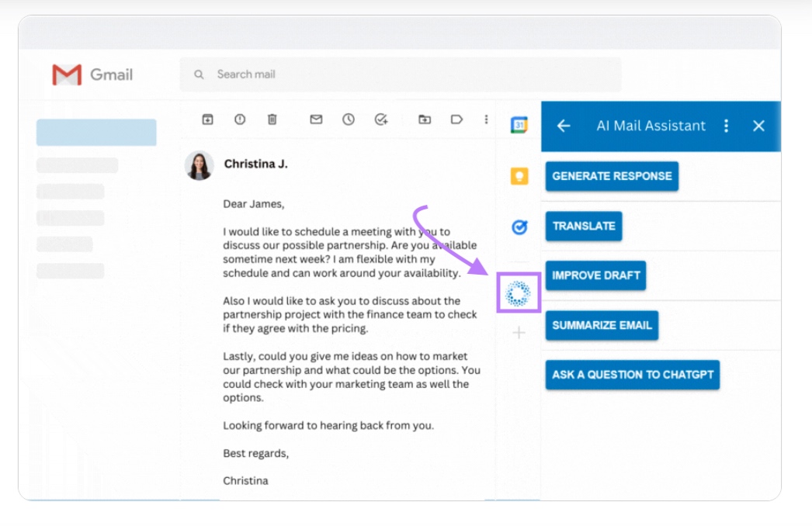Screen dimensions: 812x526
Task: Add the email to Tasks
Action: tap(380, 119)
